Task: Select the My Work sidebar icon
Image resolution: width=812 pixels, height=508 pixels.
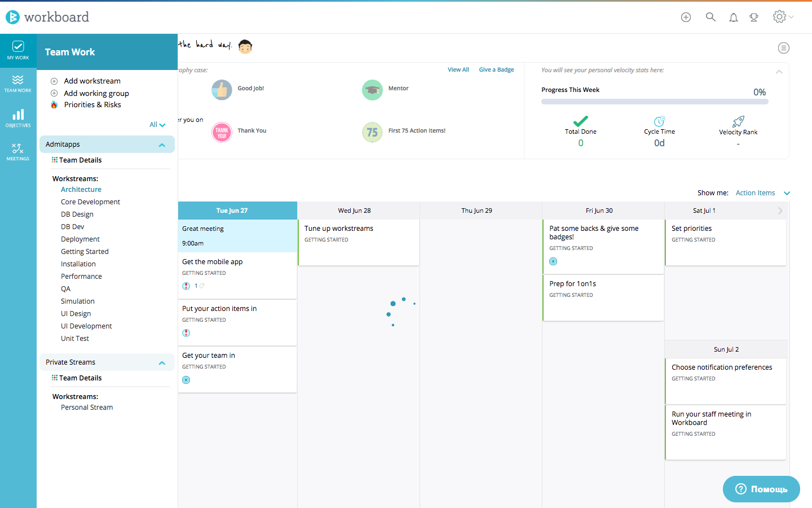Action: point(17,50)
